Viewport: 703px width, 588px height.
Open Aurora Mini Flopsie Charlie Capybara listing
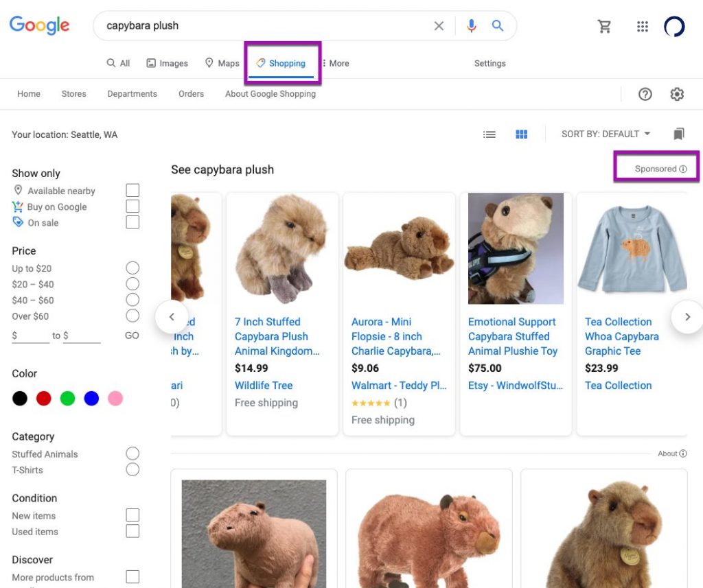(x=396, y=336)
